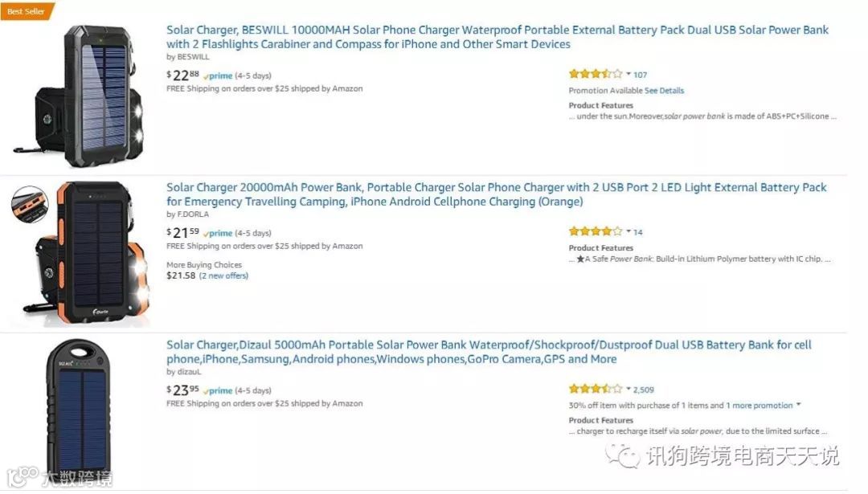Image resolution: width=868 pixels, height=494 pixels.
Task: Expand rating dropdown arrow beside 107 reviews
Action: click(628, 74)
